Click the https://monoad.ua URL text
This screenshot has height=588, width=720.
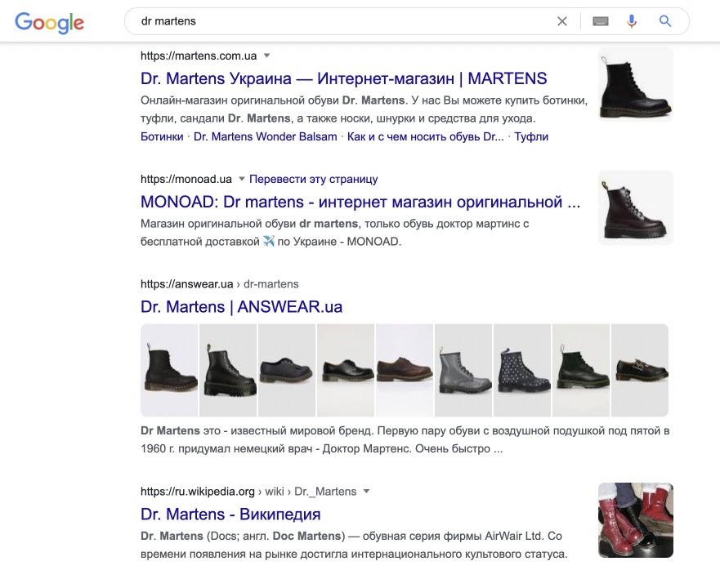point(186,179)
